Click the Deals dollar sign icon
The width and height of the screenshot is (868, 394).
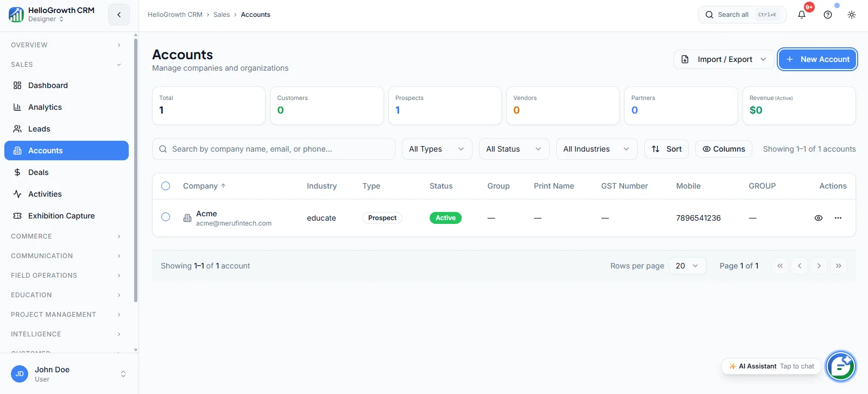point(17,172)
